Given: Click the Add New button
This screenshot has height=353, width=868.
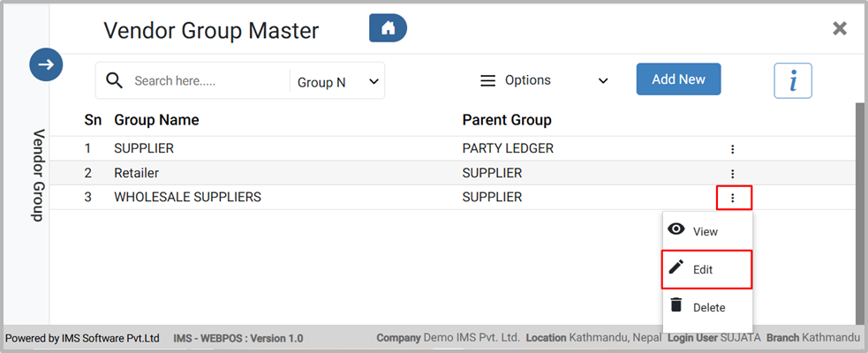Looking at the screenshot, I should (678, 79).
